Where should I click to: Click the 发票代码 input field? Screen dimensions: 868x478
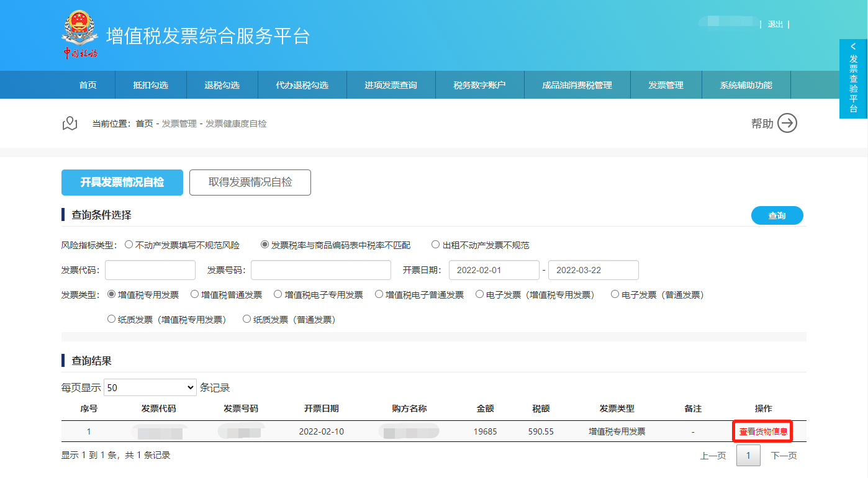[x=150, y=270]
